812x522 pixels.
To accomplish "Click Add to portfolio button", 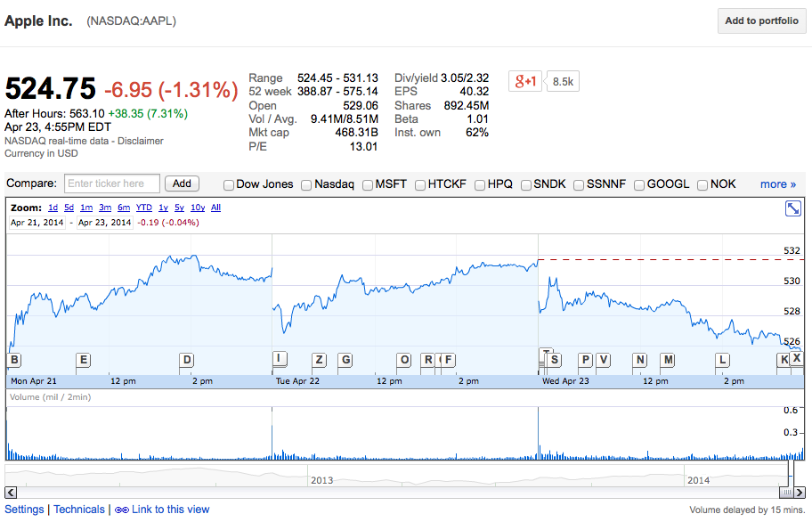I will click(761, 21).
